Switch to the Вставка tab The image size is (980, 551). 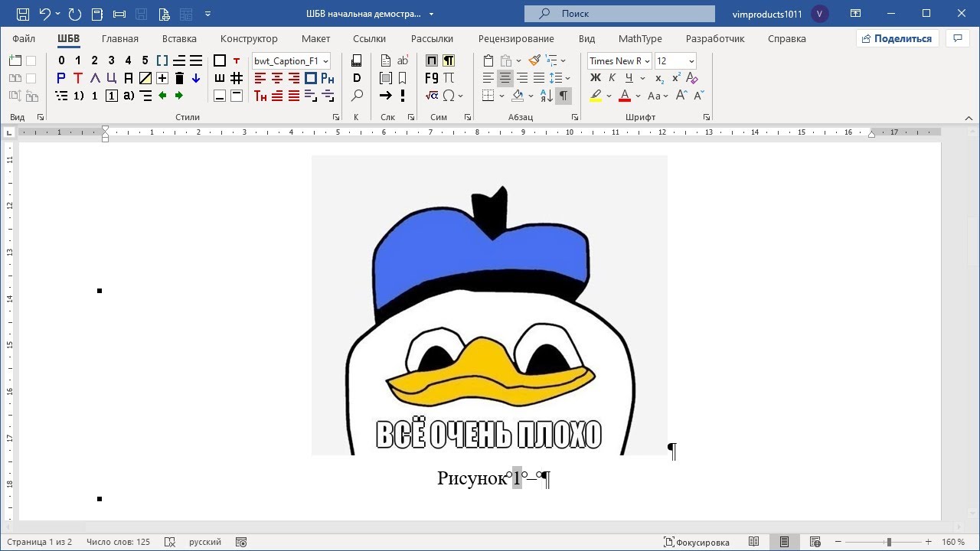coord(179,38)
